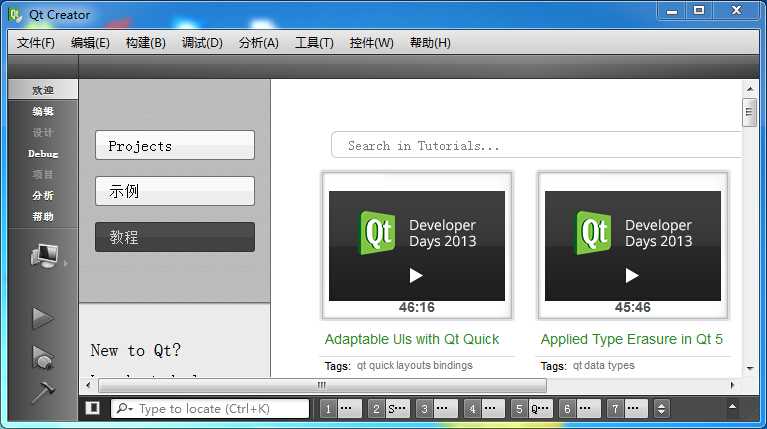Click the up arrow progress details toggle
767x429 pixels.
point(732,406)
